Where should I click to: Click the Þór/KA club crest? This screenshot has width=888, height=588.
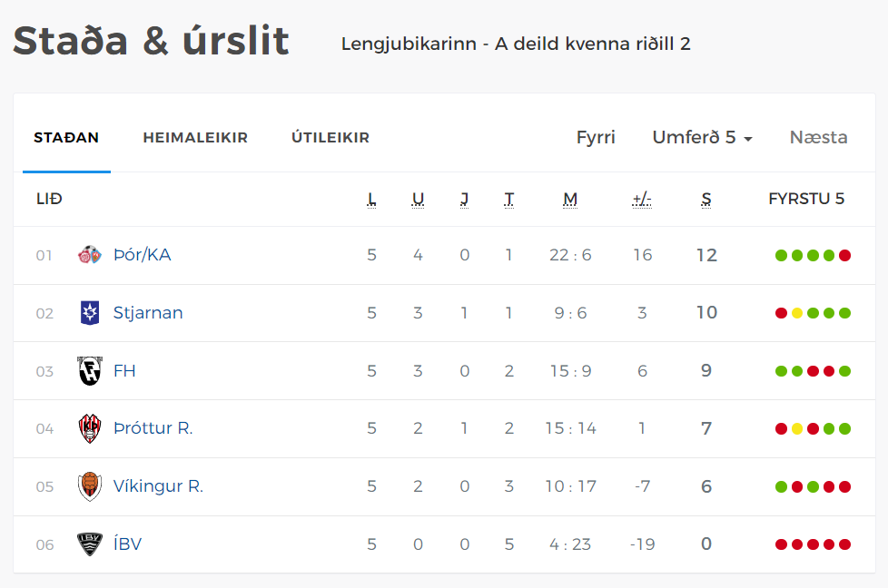[90, 255]
